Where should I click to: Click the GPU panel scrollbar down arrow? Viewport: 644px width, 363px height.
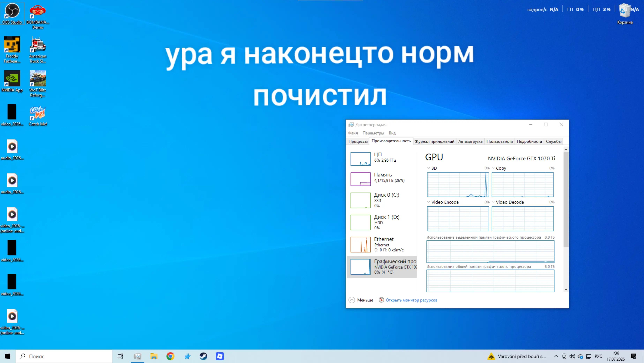tap(566, 289)
